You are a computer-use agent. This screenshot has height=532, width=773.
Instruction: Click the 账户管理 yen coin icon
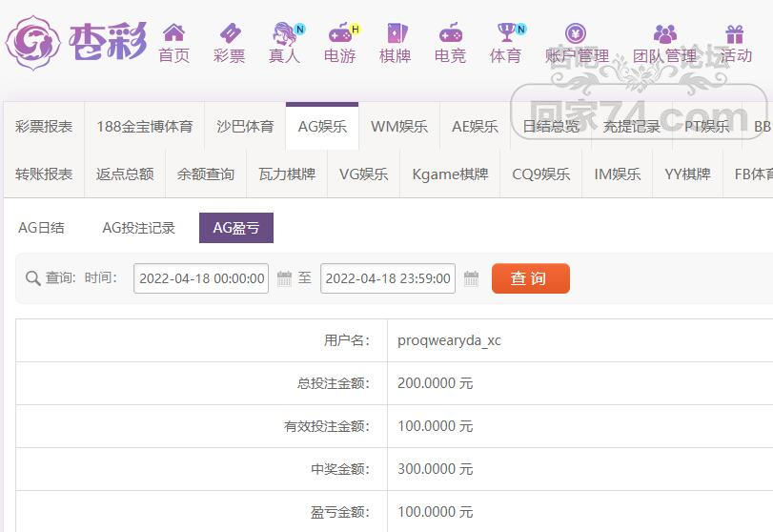(x=576, y=33)
